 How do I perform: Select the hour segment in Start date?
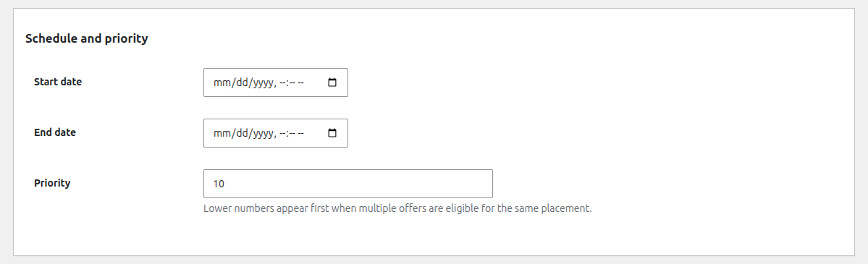[282, 82]
